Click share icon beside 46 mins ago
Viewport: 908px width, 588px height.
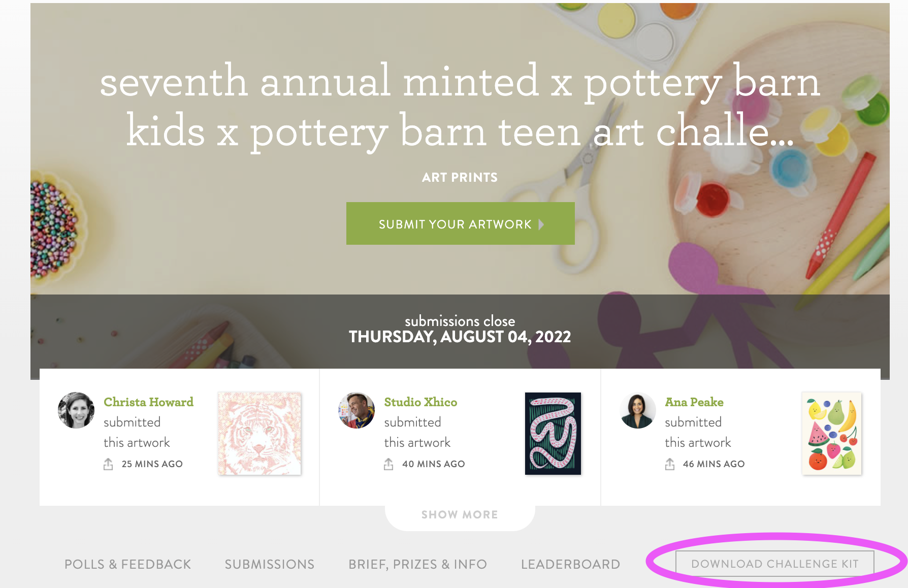670,464
